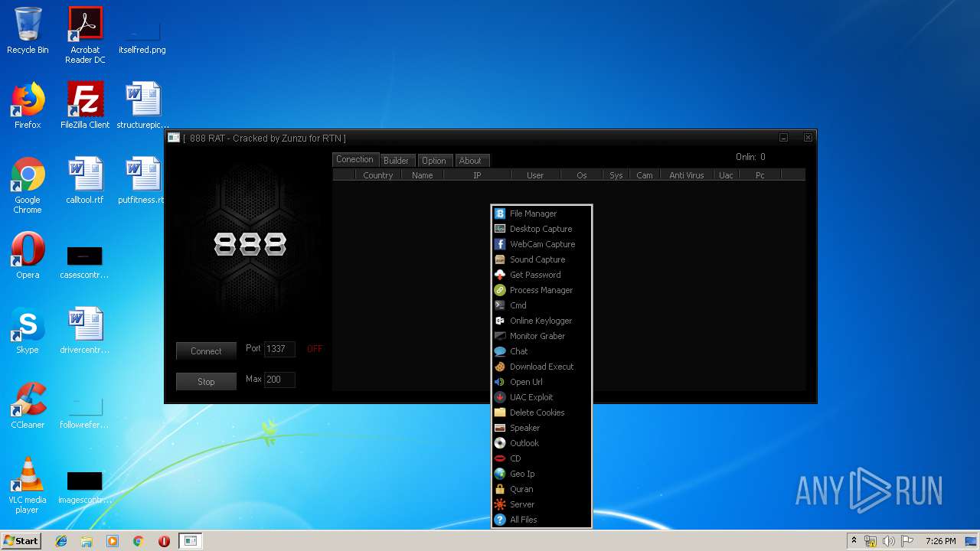Click the Server gear icon
The width and height of the screenshot is (980, 551).
pos(500,504)
